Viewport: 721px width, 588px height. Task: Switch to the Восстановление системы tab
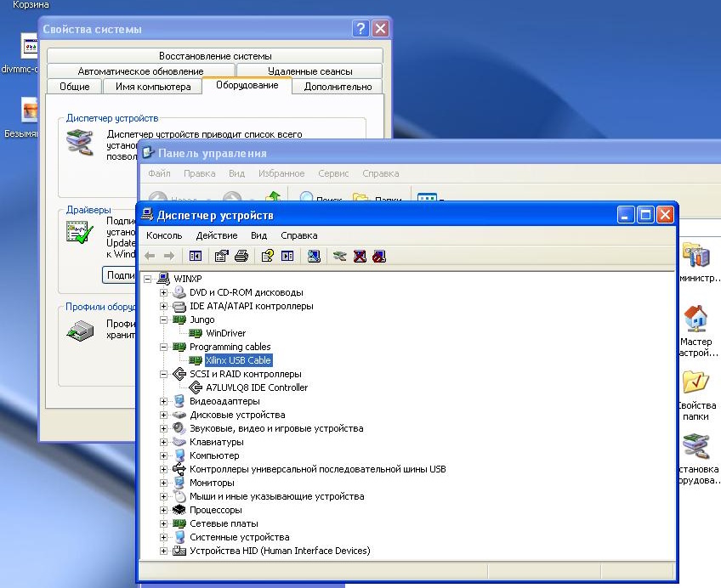click(x=215, y=56)
